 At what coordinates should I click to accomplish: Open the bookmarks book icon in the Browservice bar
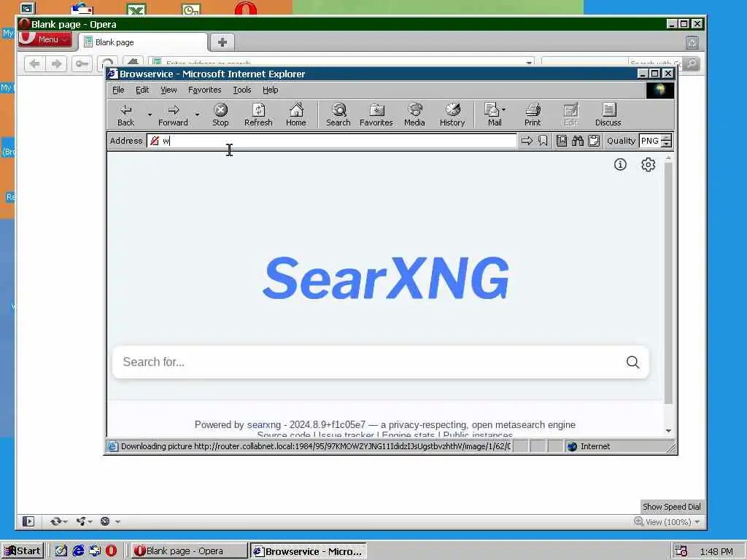coord(562,141)
